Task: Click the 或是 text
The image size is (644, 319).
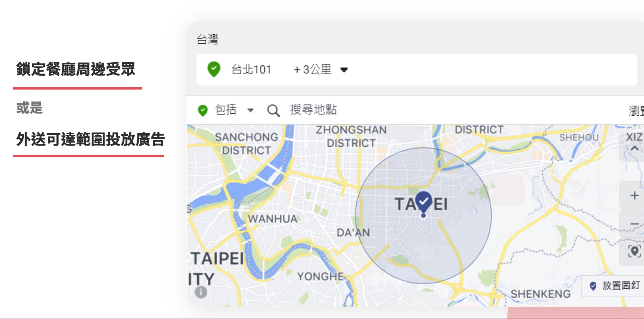Action: point(30,108)
